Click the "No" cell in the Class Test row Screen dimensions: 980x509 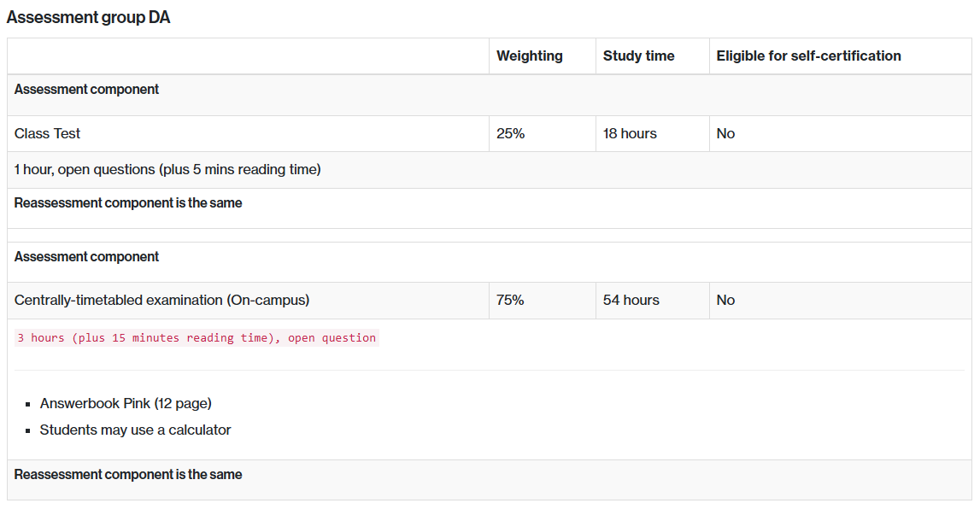[x=725, y=134]
